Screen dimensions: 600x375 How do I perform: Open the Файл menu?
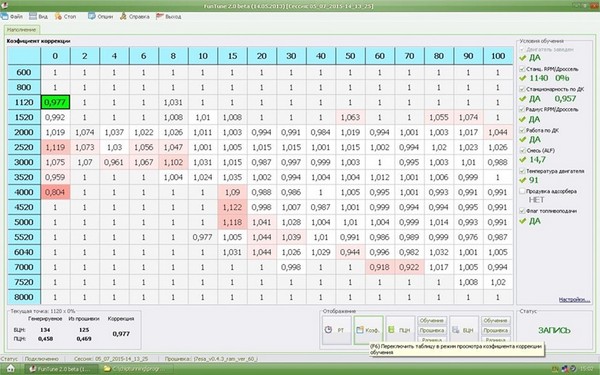(x=11, y=16)
